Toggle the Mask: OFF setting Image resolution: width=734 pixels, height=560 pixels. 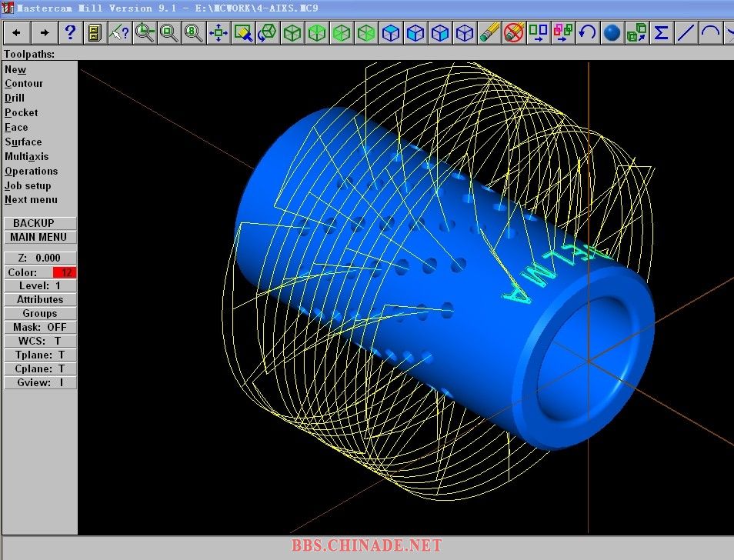point(40,327)
